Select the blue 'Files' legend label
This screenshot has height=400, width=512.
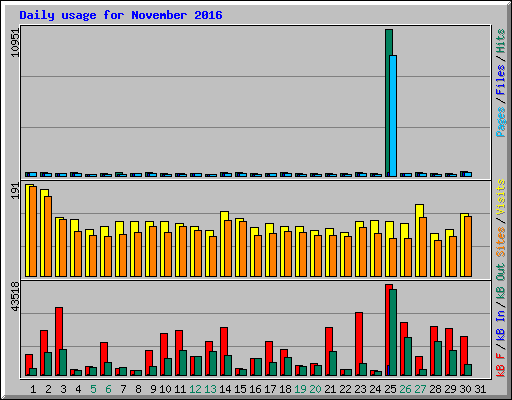coord(500,80)
